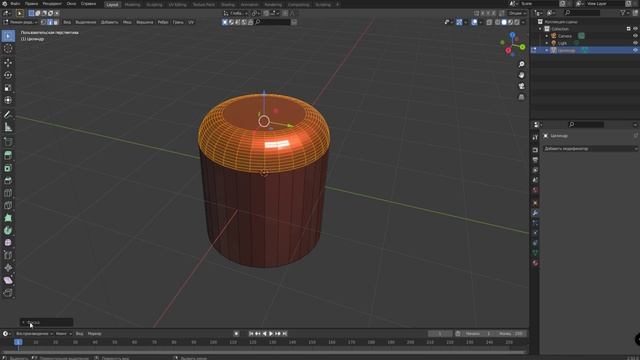
Task: Enable vertex select mode
Action: 44,22
